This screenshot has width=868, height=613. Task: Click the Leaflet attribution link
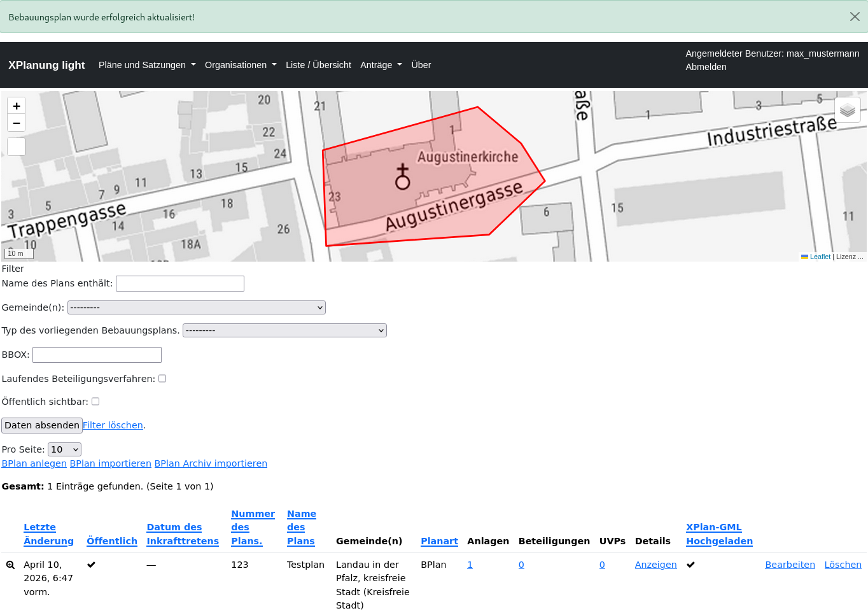pos(820,257)
